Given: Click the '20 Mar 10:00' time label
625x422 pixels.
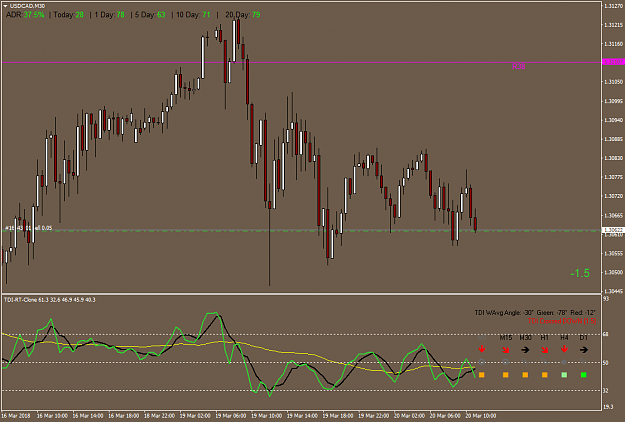Looking at the screenshot, I should click(x=481, y=416).
